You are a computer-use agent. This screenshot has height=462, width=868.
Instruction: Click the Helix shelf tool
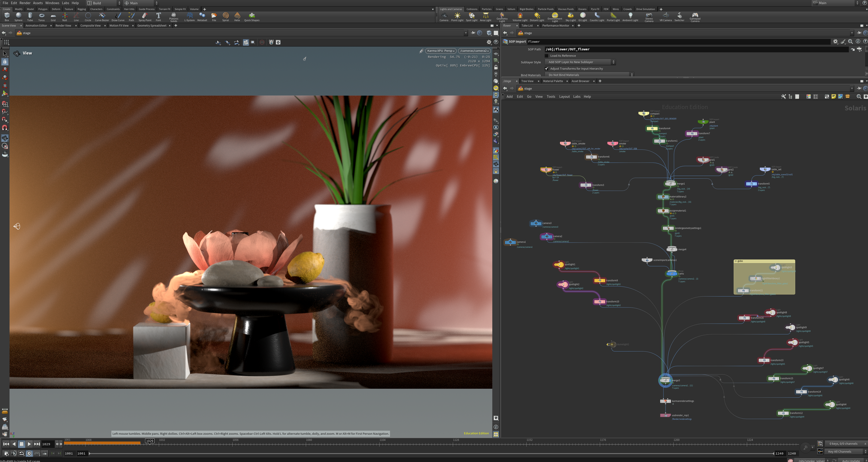(x=237, y=17)
